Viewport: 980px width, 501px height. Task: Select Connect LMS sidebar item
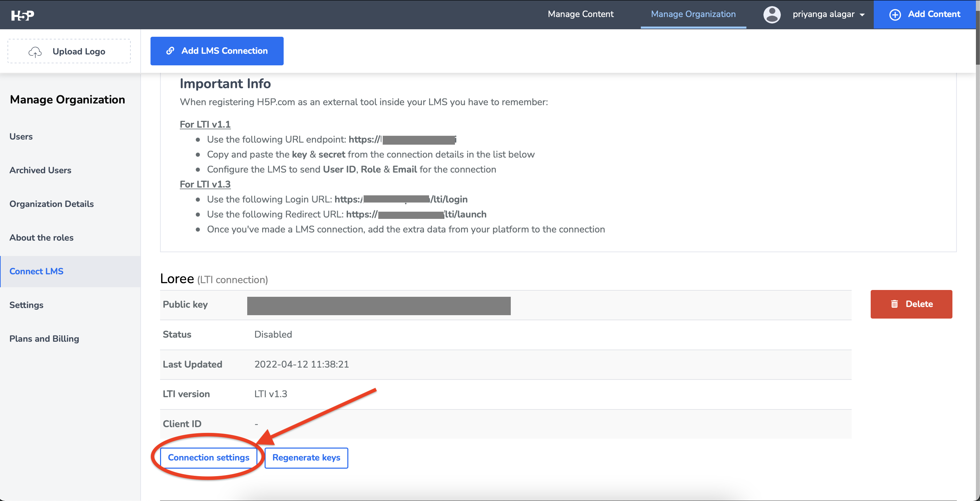36,271
